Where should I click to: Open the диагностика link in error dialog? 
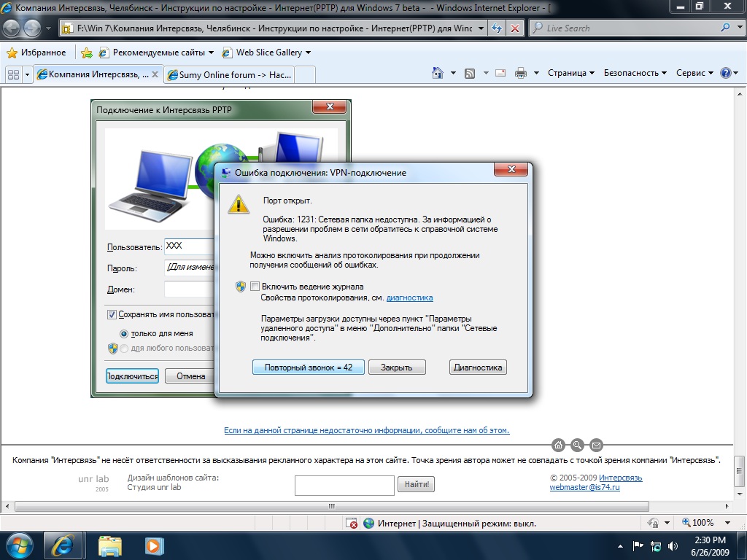pyautogui.click(x=409, y=297)
